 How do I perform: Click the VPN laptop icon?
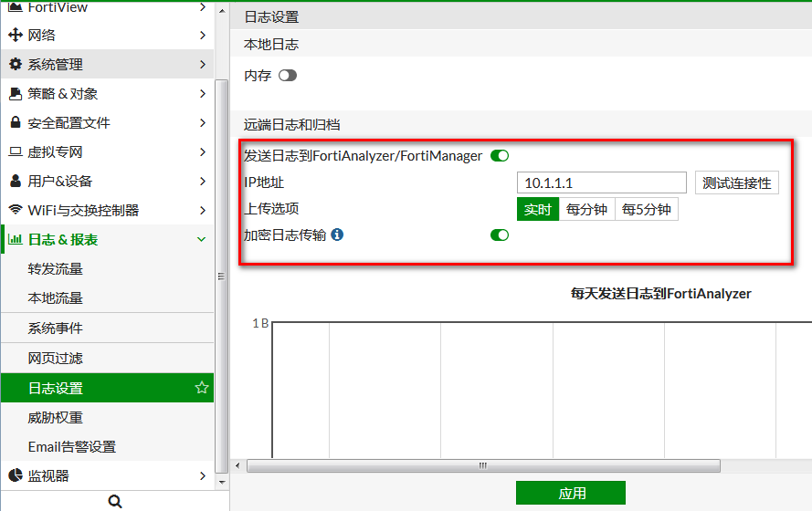coord(16,151)
